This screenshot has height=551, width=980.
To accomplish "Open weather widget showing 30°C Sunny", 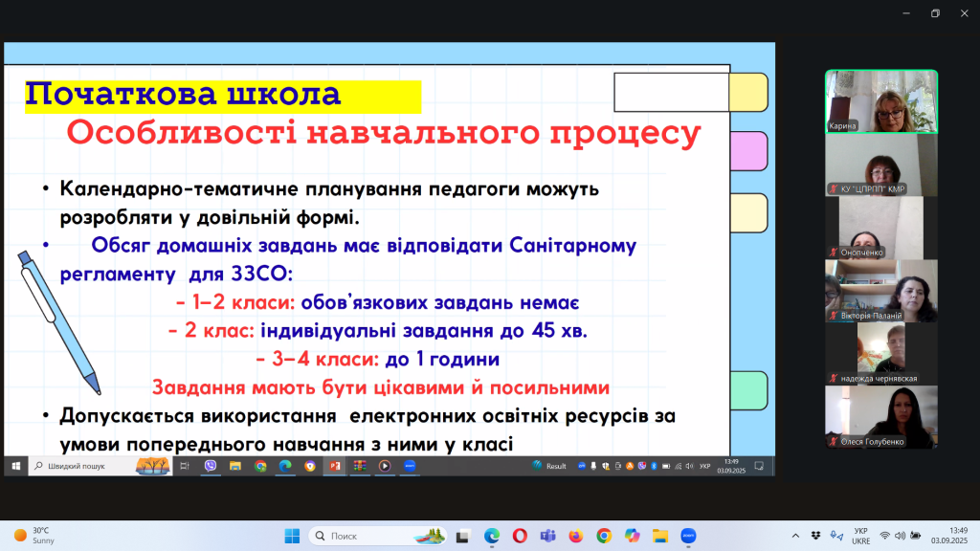I will click(38, 536).
